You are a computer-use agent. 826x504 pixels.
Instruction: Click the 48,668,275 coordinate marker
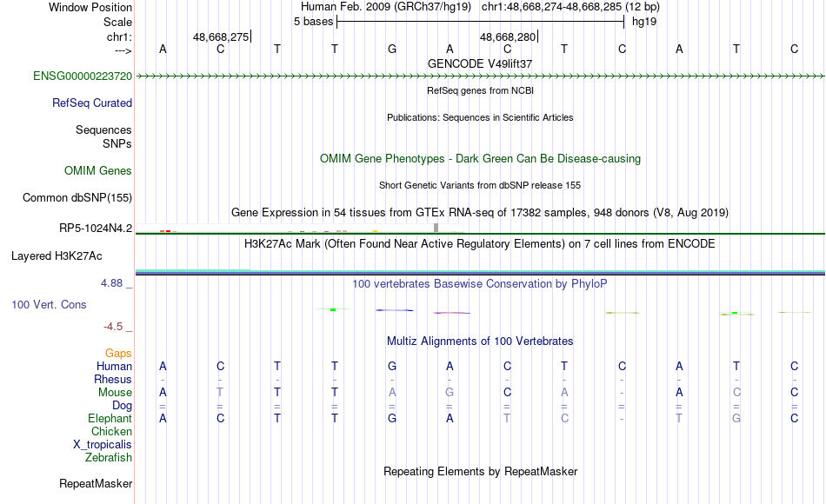pyautogui.click(x=221, y=36)
